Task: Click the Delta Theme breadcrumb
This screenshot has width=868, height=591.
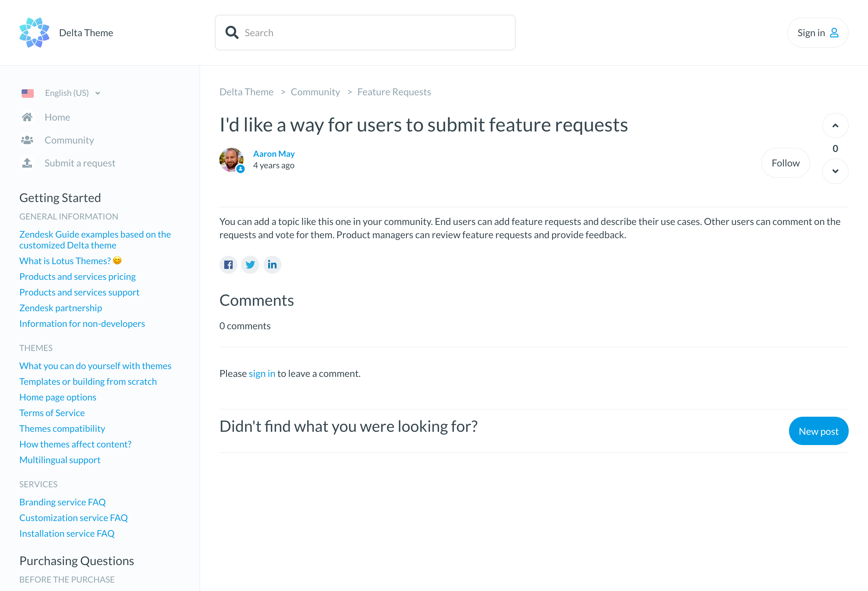Action: pyautogui.click(x=246, y=92)
